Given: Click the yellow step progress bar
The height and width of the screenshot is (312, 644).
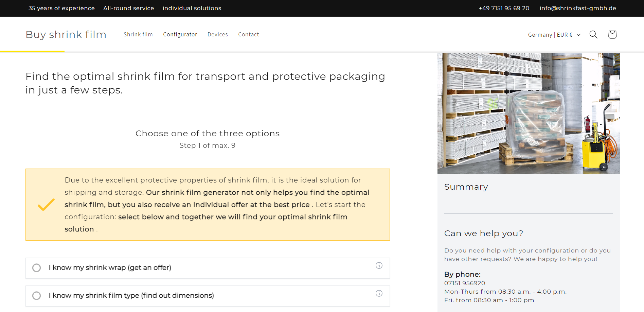Looking at the screenshot, I should coord(32,51).
